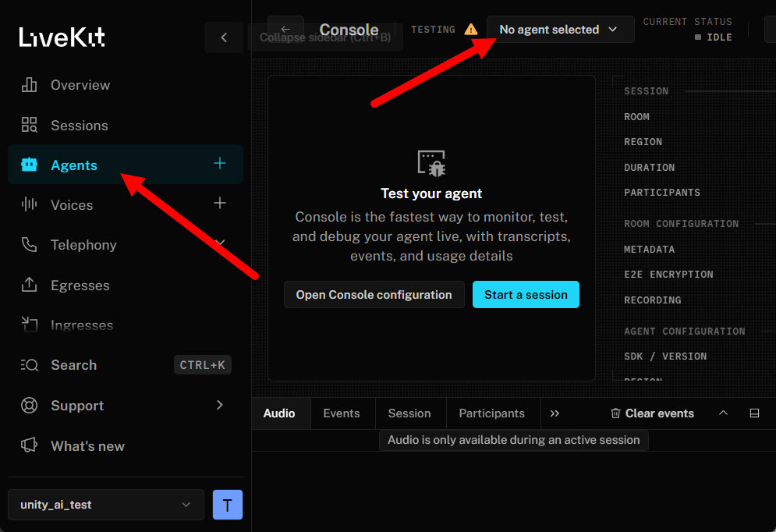Open the No agent selected dropdown
The height and width of the screenshot is (532, 776).
coord(560,29)
